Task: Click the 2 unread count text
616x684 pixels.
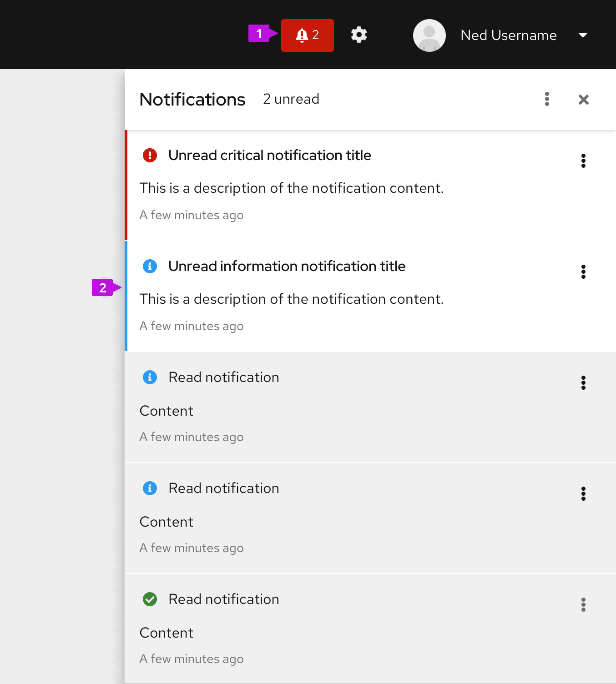Action: (x=291, y=99)
